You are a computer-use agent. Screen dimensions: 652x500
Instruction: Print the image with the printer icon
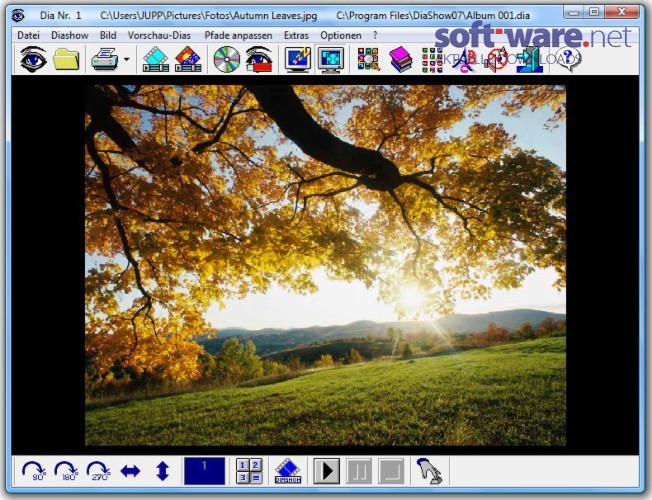point(104,59)
